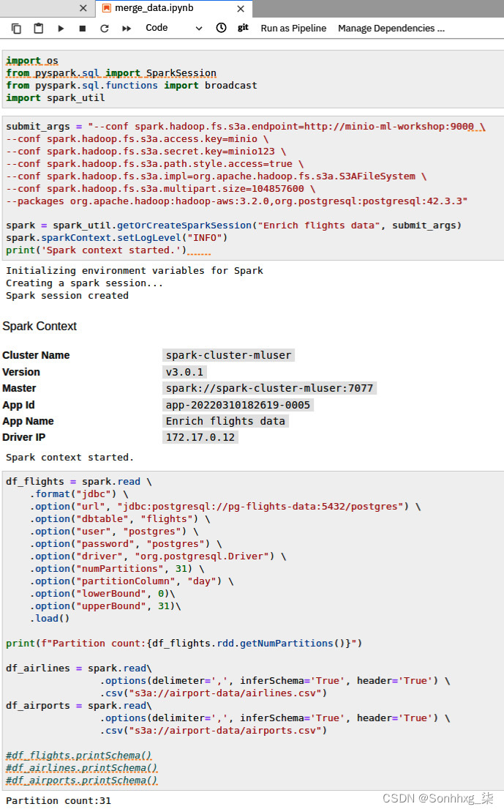
Task: Restart kernel and run all cells
Action: coord(127,29)
